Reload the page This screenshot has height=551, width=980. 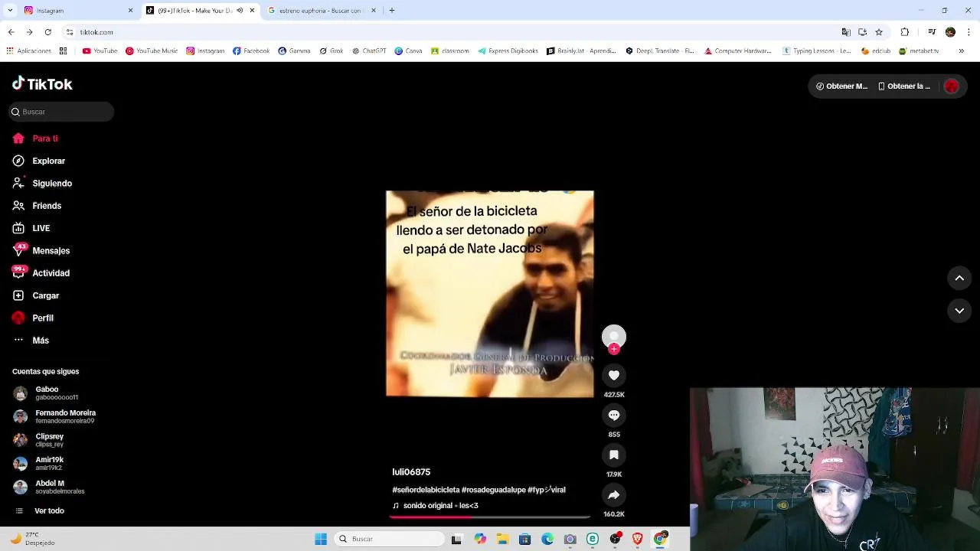(47, 32)
